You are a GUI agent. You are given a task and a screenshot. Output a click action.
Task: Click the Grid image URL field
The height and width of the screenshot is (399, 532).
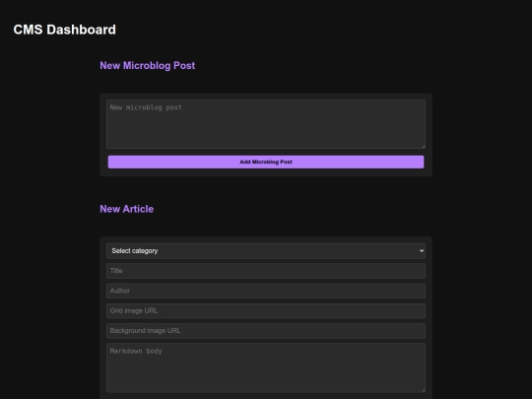(x=266, y=310)
